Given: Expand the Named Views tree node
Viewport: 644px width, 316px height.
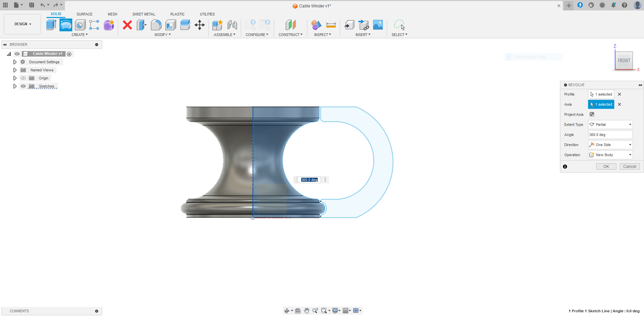Looking at the screenshot, I should click(15, 70).
